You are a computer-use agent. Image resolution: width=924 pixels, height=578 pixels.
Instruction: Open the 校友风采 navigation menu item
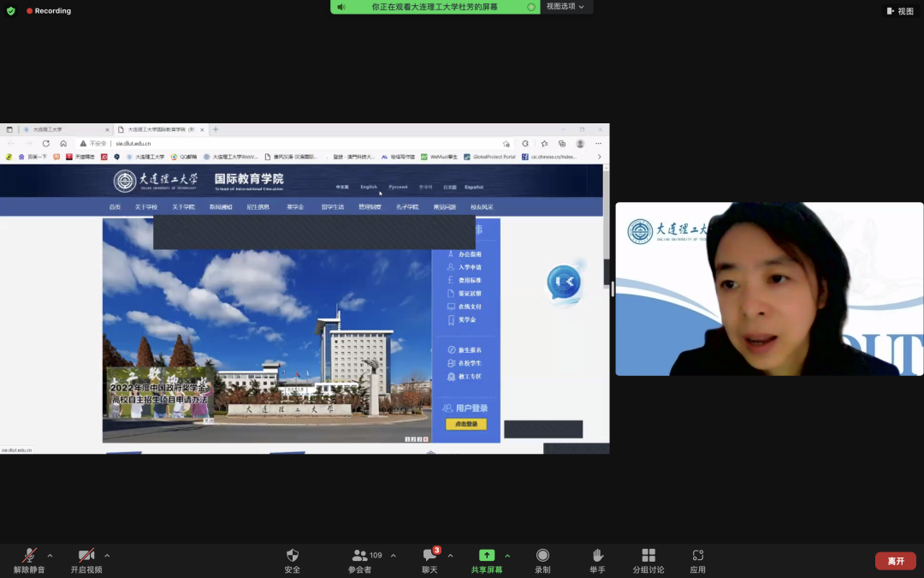[482, 207]
